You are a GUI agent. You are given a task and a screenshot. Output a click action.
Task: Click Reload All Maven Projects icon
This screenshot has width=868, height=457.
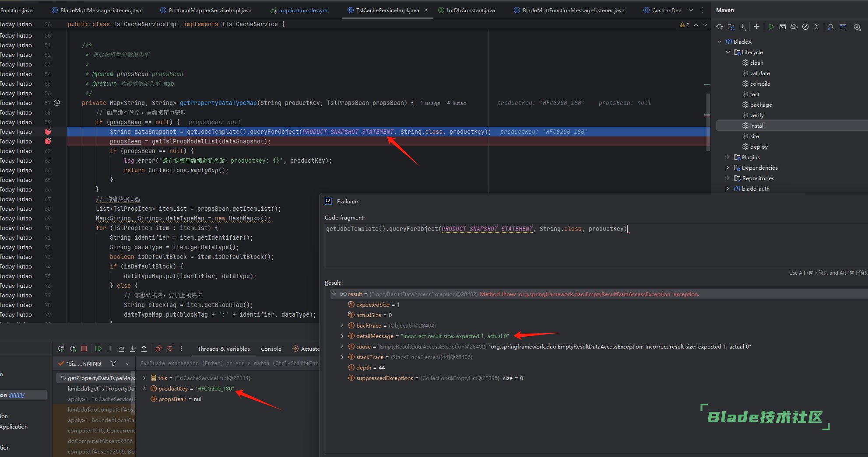tap(720, 27)
